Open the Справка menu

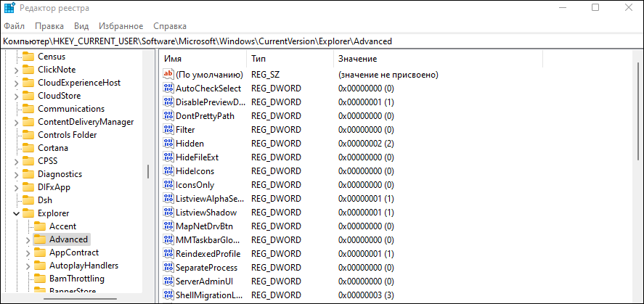pos(170,26)
